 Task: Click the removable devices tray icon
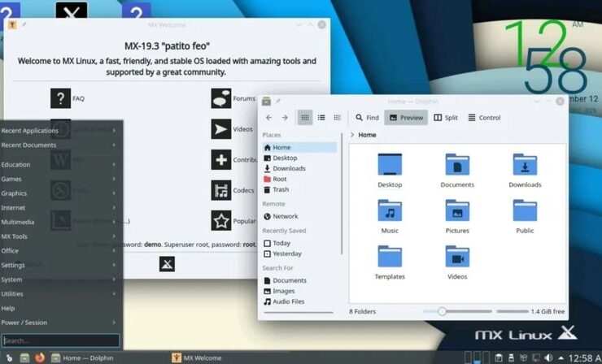[511, 357]
